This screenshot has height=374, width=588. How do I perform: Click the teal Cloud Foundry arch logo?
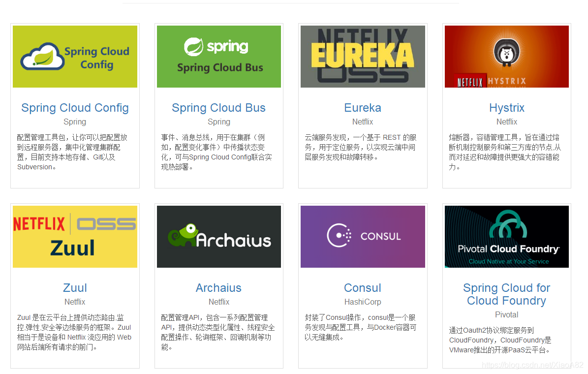(508, 224)
